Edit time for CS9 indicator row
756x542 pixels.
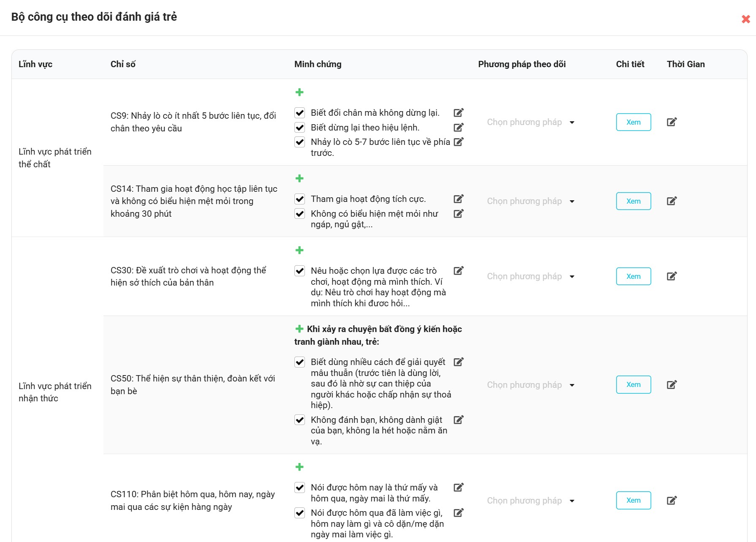[x=672, y=122]
